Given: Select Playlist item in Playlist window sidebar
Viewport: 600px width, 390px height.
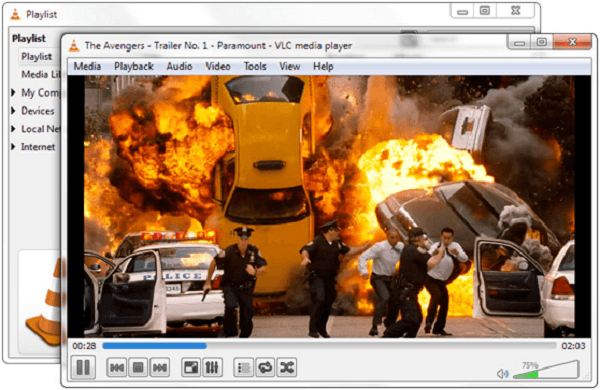Looking at the screenshot, I should 36,56.
